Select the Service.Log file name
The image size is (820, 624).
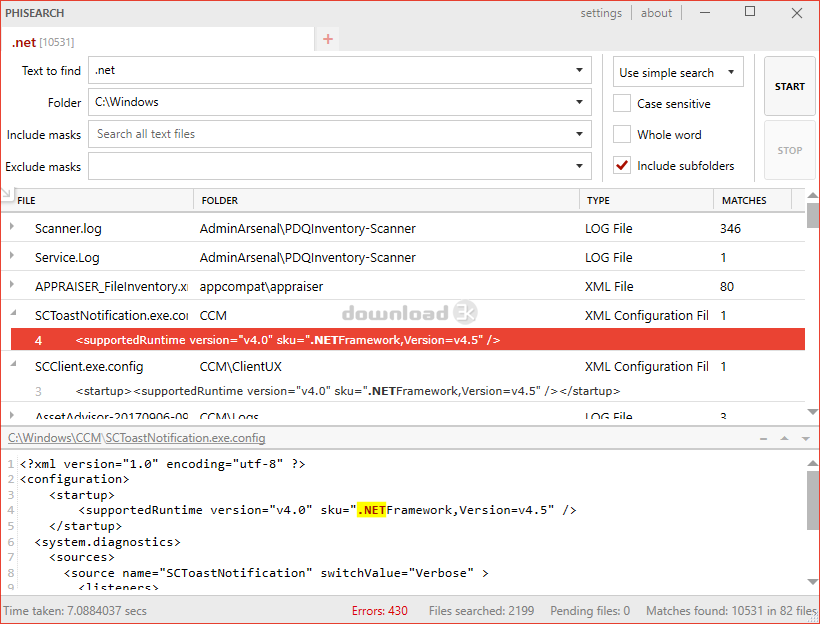(x=67, y=257)
